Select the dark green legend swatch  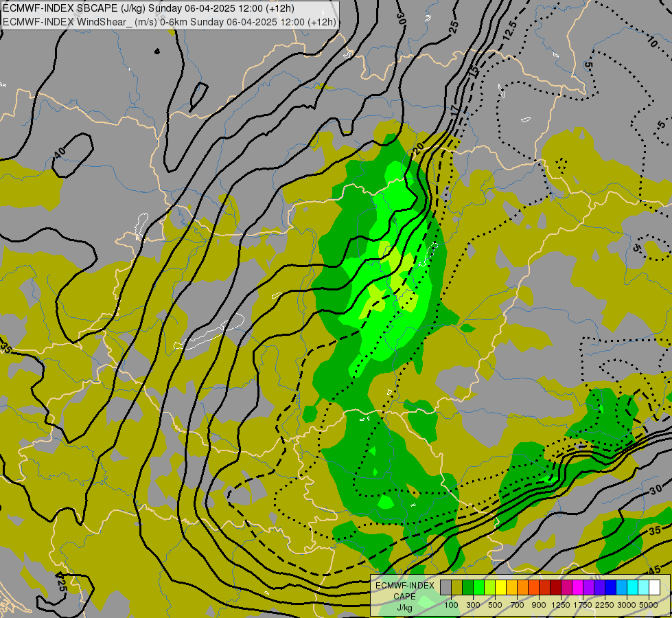pyautogui.click(x=467, y=588)
